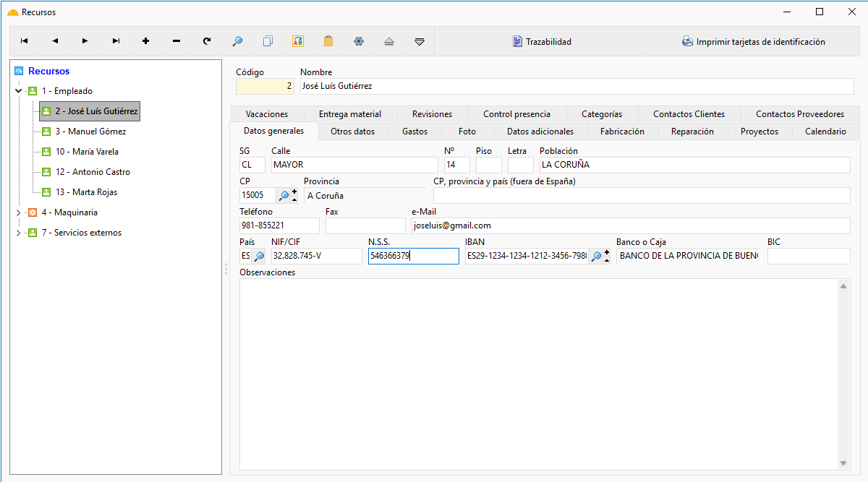This screenshot has height=482, width=868.
Task: Open postal code lookup magnifier
Action: 284,195
